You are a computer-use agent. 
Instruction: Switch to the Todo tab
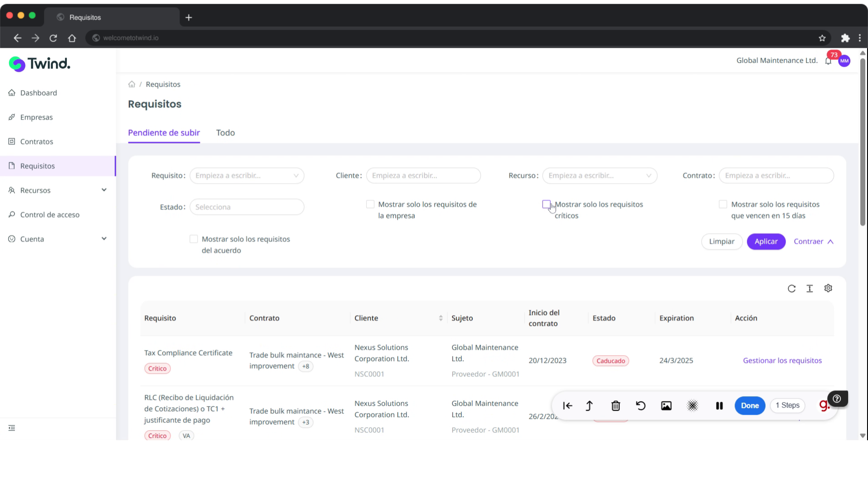click(x=225, y=133)
